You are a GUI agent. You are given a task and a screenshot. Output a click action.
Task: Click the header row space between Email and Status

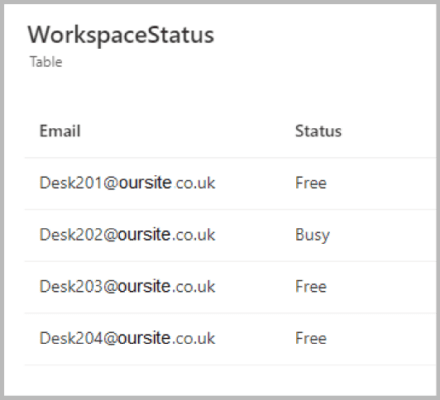coord(188,131)
